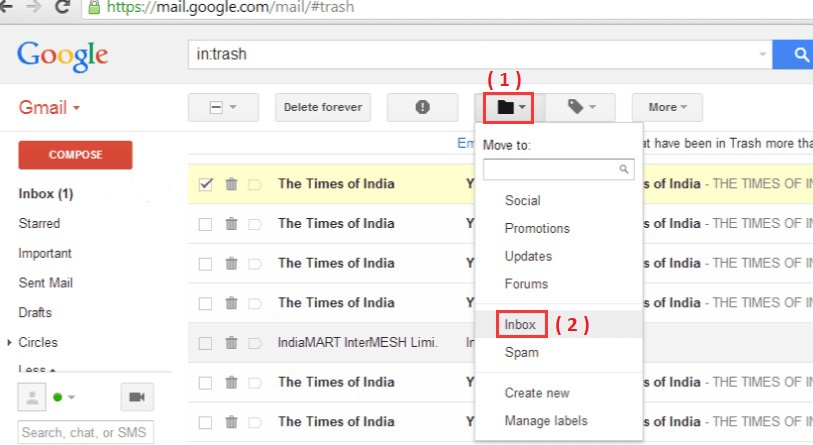Screen dimensions: 813x445
Task: Click the green padlock in address bar
Action: pyautogui.click(x=94, y=7)
